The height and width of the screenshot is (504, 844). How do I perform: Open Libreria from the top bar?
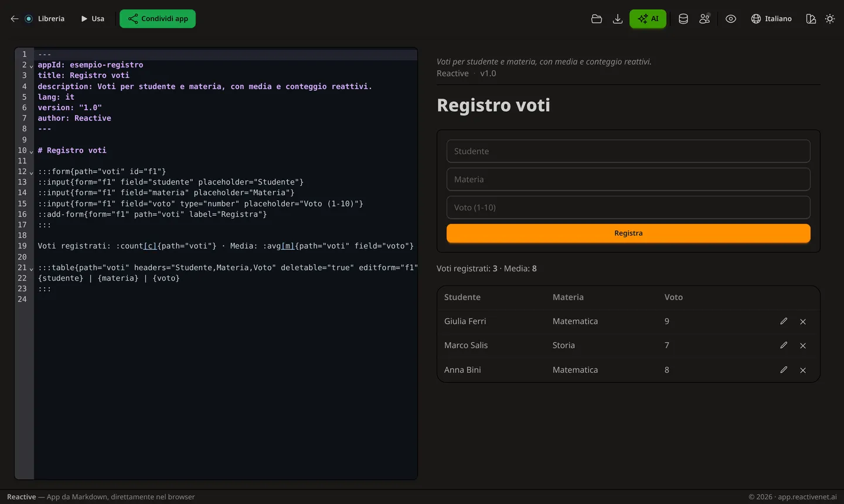click(45, 19)
